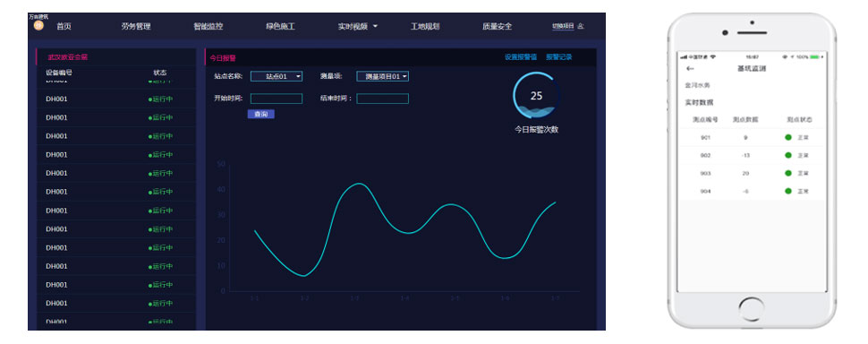Click the round orange logo in the top-left
868x344 pixels.
point(38,25)
